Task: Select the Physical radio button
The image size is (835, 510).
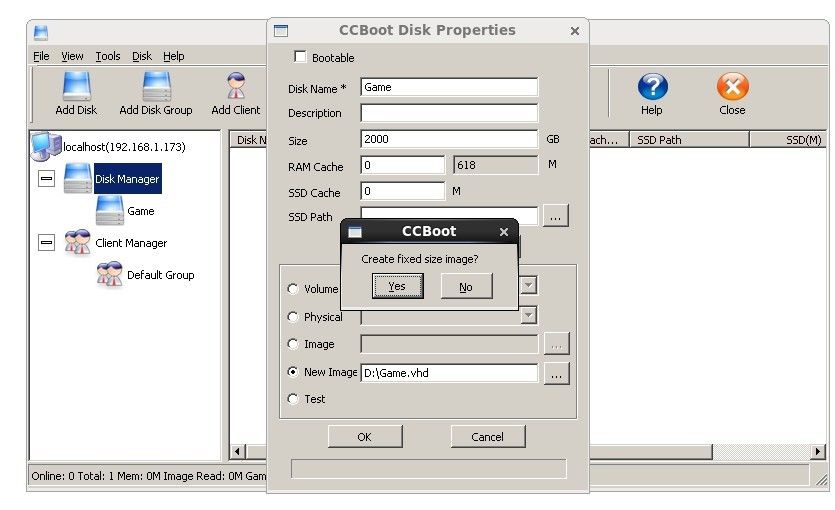Action: tap(292, 317)
